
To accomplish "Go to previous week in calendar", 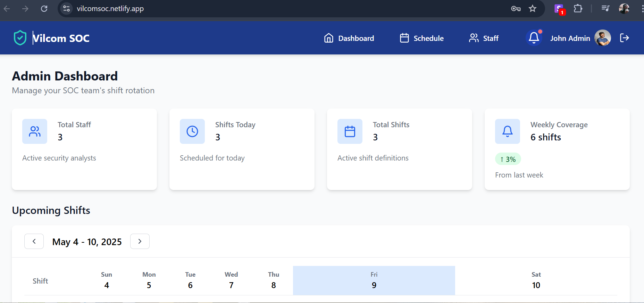I will [34, 241].
